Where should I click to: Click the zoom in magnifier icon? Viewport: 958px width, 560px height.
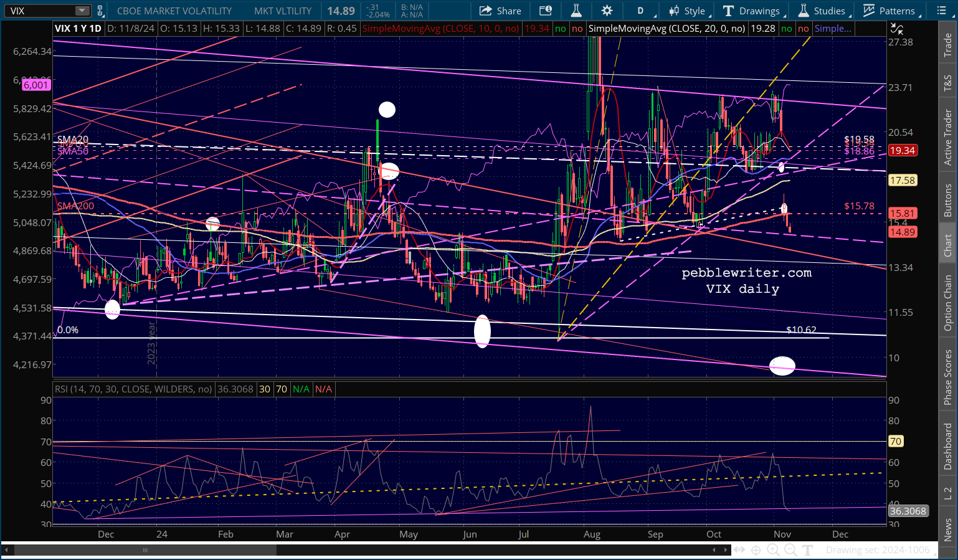pos(773,549)
